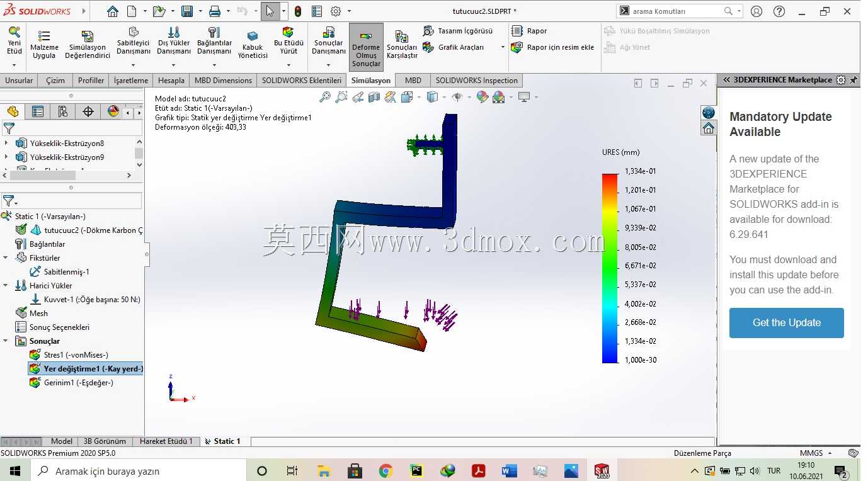Switch to Hesapla tab
The image size is (868, 481).
tap(171, 80)
